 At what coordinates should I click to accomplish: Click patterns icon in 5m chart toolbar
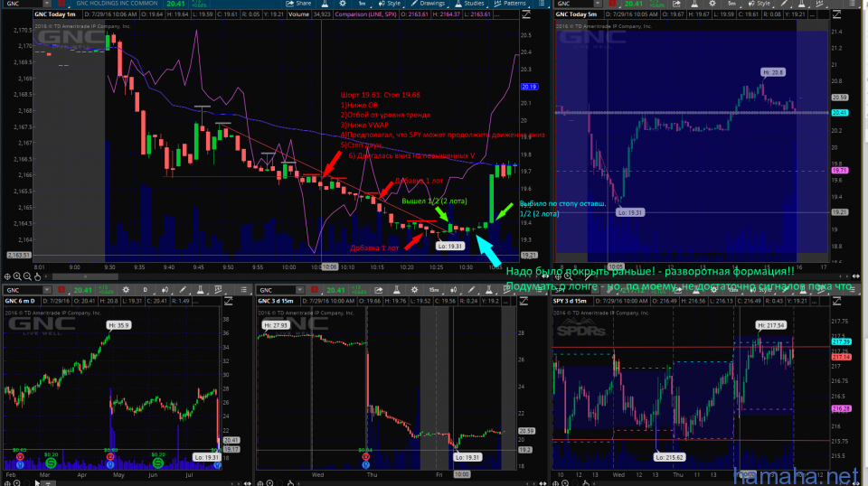820,4
